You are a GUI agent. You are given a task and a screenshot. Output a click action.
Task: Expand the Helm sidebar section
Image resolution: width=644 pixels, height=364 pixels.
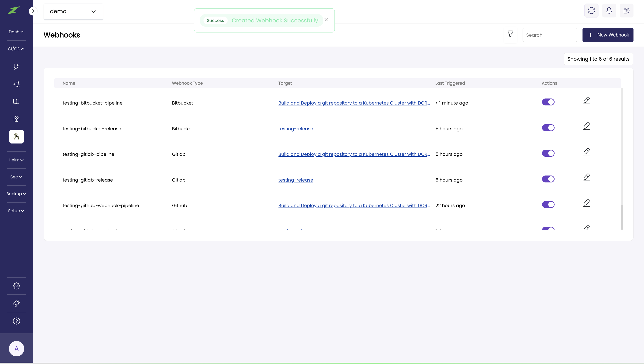(x=16, y=160)
